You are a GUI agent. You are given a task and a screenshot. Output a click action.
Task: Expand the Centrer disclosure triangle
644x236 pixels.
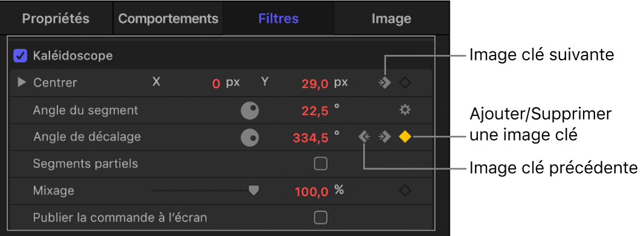pyautogui.click(x=22, y=83)
